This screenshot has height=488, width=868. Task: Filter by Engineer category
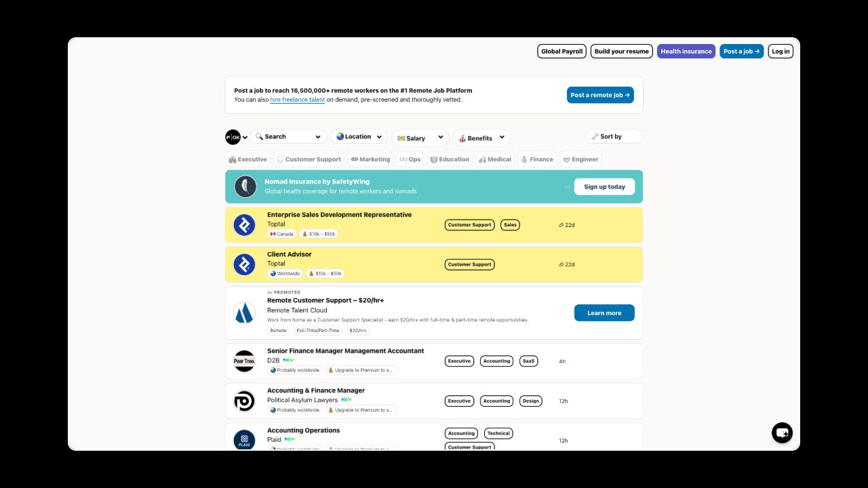(x=580, y=159)
